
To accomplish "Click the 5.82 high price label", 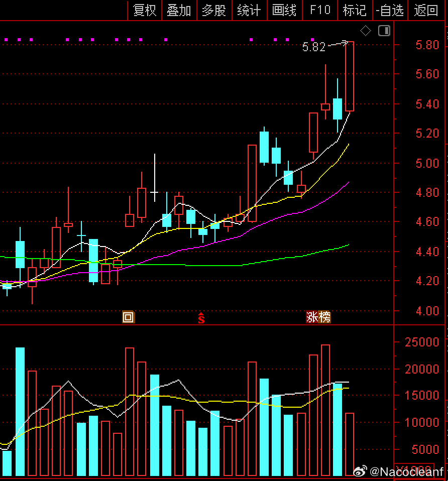I will tap(313, 47).
